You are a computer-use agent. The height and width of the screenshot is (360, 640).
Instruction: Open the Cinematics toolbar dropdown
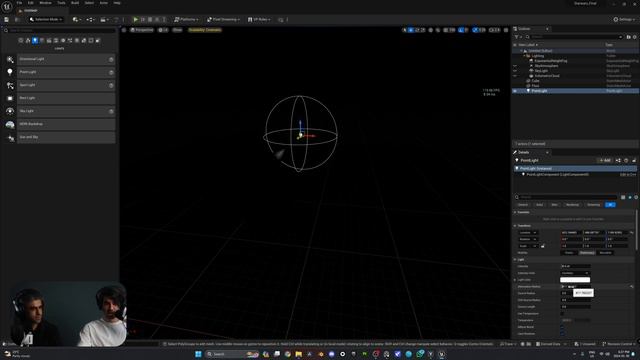[104, 19]
